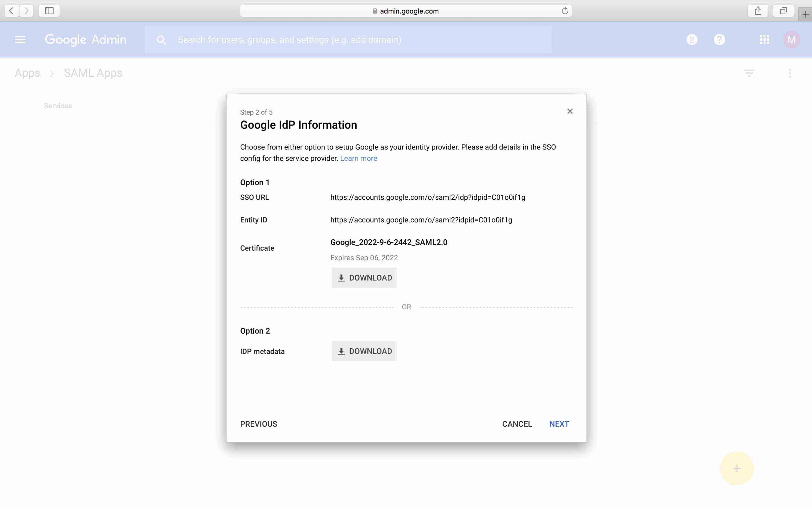Click the Option 2 heading

pos(255,331)
